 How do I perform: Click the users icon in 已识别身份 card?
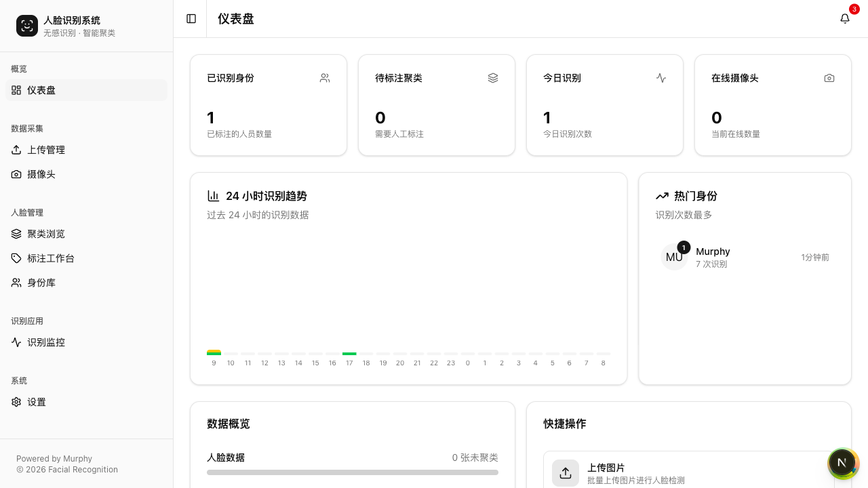(x=325, y=78)
